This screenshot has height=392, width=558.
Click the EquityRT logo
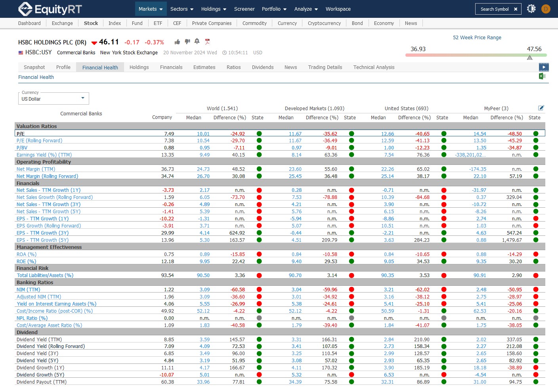tap(50, 9)
